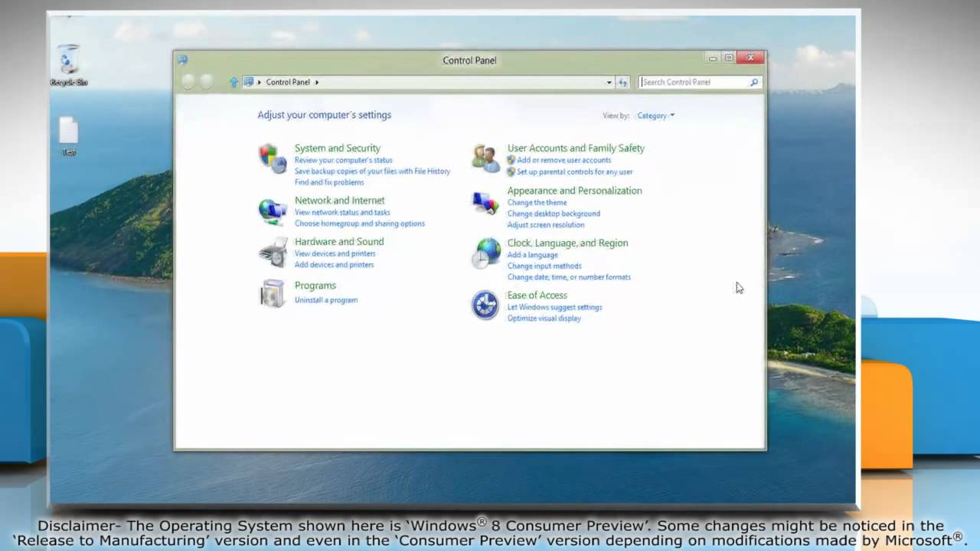Image resolution: width=980 pixels, height=551 pixels.
Task: Click Let Windows suggest settings
Action: click(x=554, y=308)
